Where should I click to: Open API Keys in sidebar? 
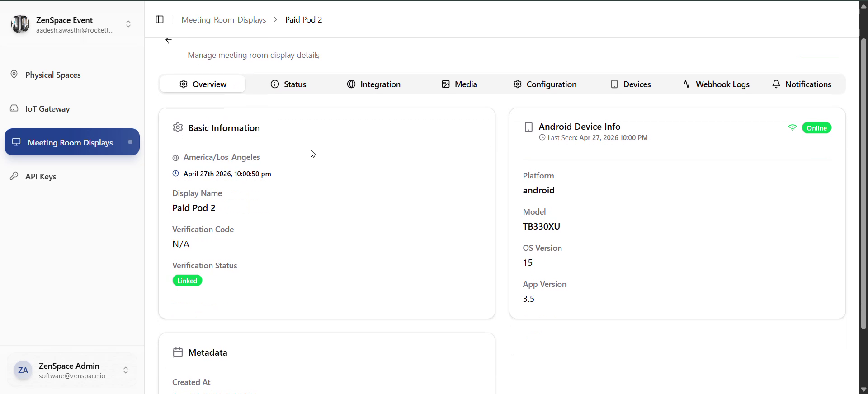pos(72,176)
